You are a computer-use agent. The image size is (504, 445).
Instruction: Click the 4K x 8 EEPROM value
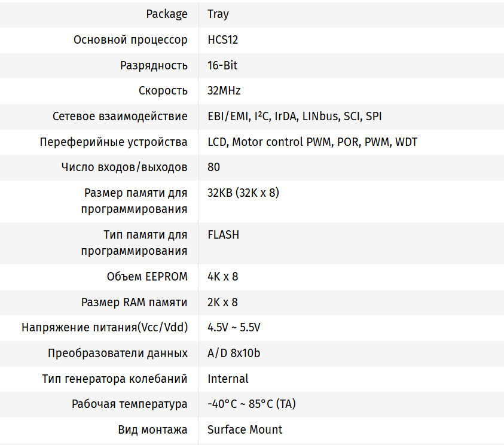pyautogui.click(x=222, y=276)
